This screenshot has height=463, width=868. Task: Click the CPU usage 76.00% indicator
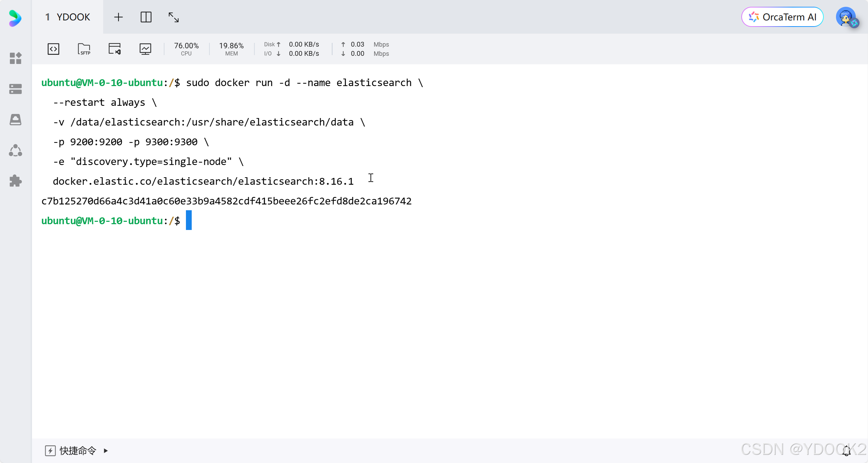pos(186,48)
